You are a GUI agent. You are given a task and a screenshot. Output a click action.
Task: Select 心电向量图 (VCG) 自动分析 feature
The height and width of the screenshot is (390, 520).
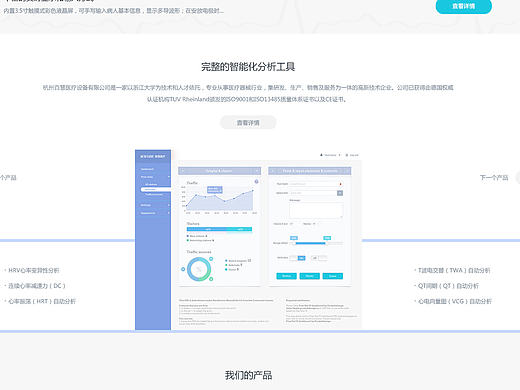(455, 301)
